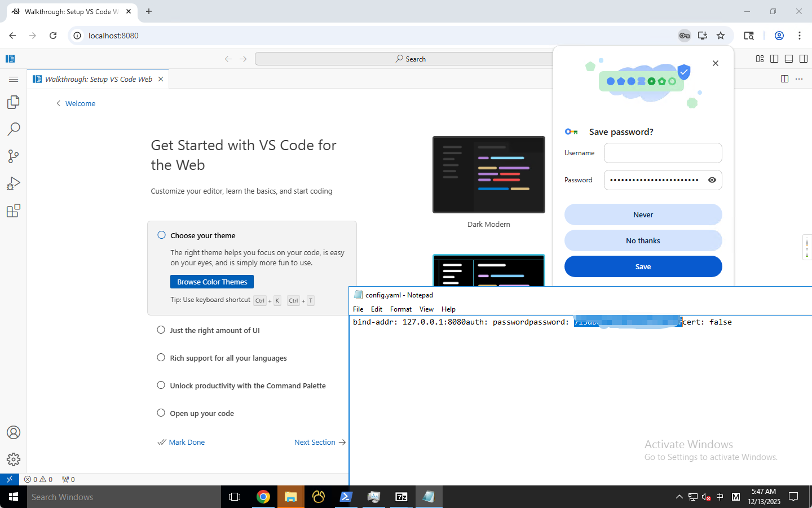
Task: Open the Extensions view
Action: click(x=14, y=211)
